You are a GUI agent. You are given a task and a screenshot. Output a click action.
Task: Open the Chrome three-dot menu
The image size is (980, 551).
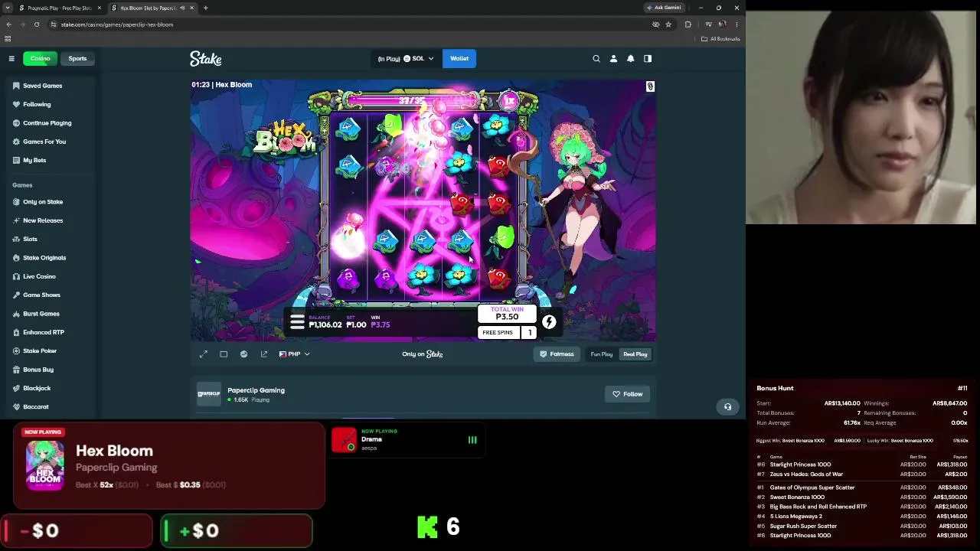pos(737,24)
